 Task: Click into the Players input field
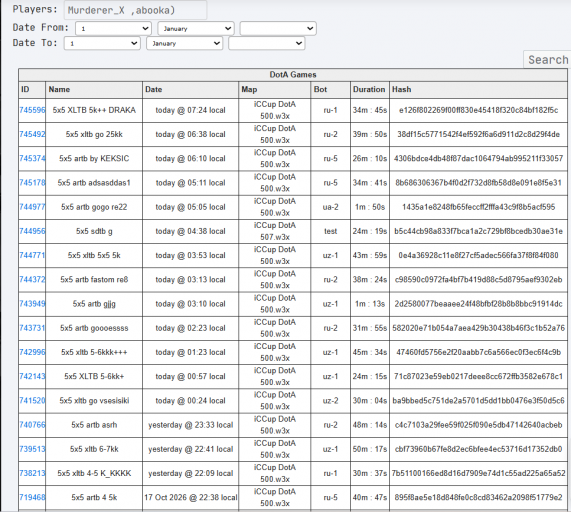point(135,10)
